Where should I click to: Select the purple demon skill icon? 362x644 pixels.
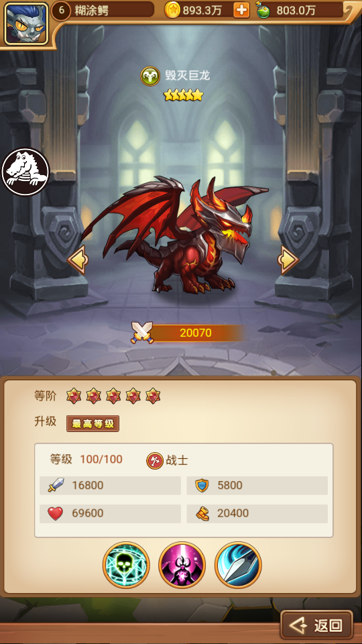(x=182, y=565)
